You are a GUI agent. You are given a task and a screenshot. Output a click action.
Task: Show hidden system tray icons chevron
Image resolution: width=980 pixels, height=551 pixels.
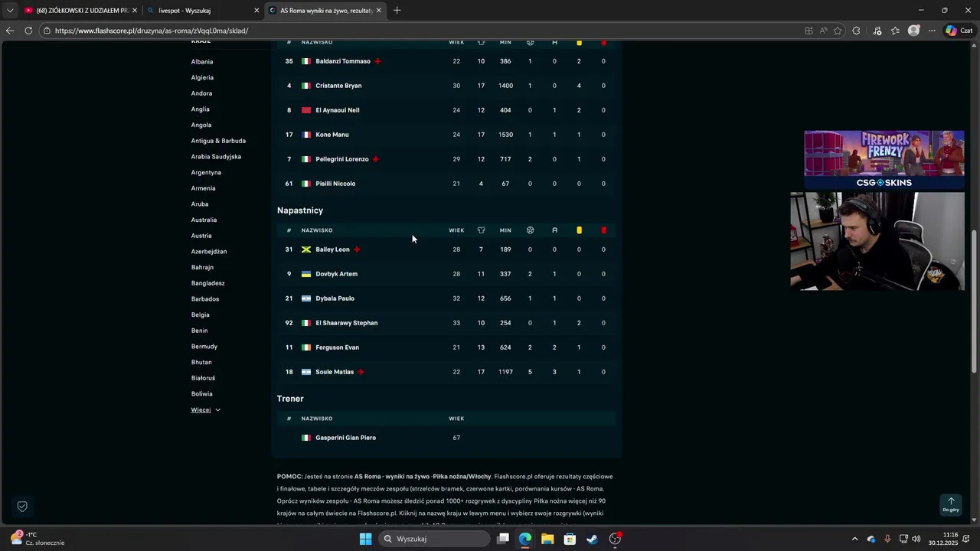tap(854, 539)
